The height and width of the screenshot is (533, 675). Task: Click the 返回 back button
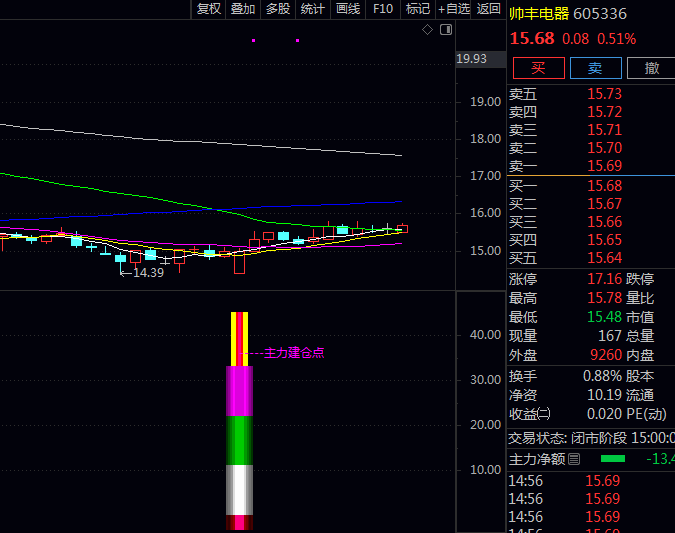(488, 9)
